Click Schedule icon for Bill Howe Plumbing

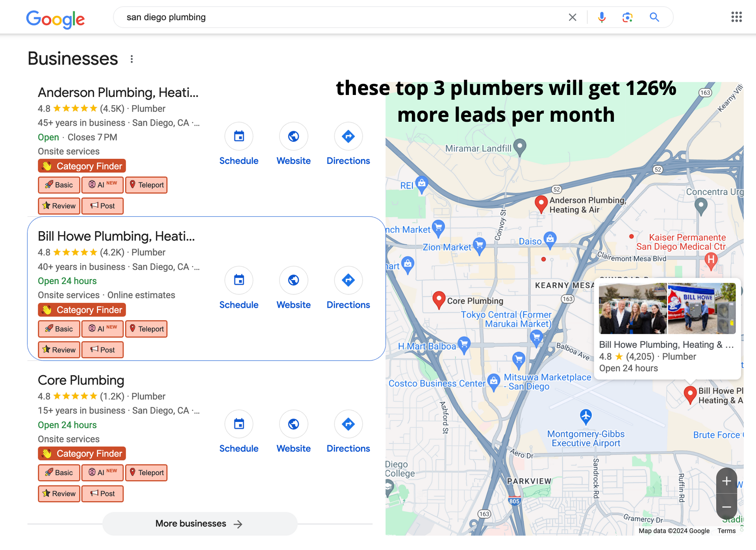point(239,280)
